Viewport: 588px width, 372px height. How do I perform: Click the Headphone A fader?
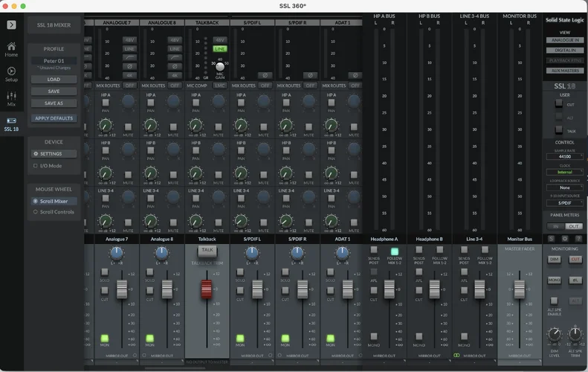click(x=390, y=289)
